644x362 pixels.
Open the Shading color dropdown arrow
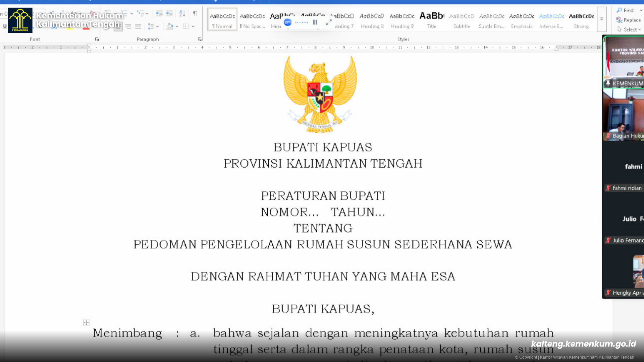tap(177, 26)
